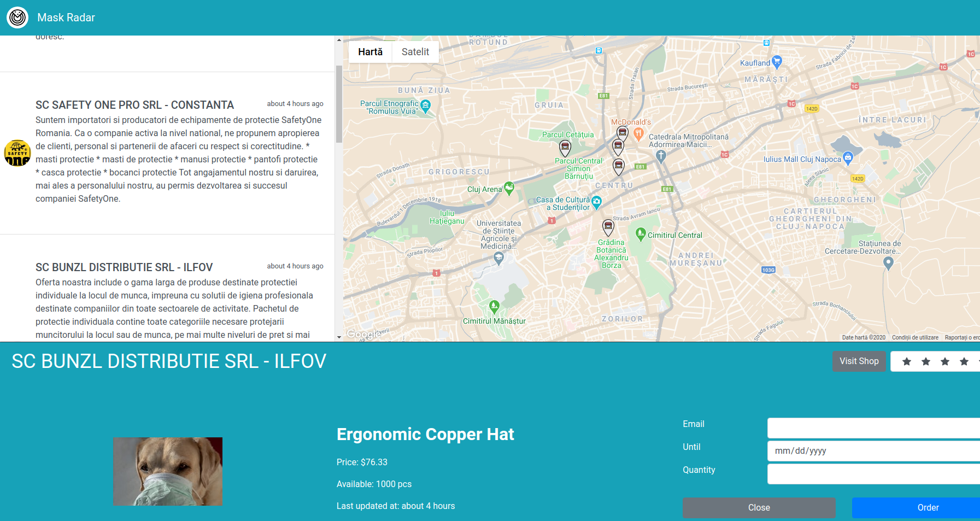
Task: Click the Cimitirul Mănăștur green pin
Action: click(x=494, y=306)
